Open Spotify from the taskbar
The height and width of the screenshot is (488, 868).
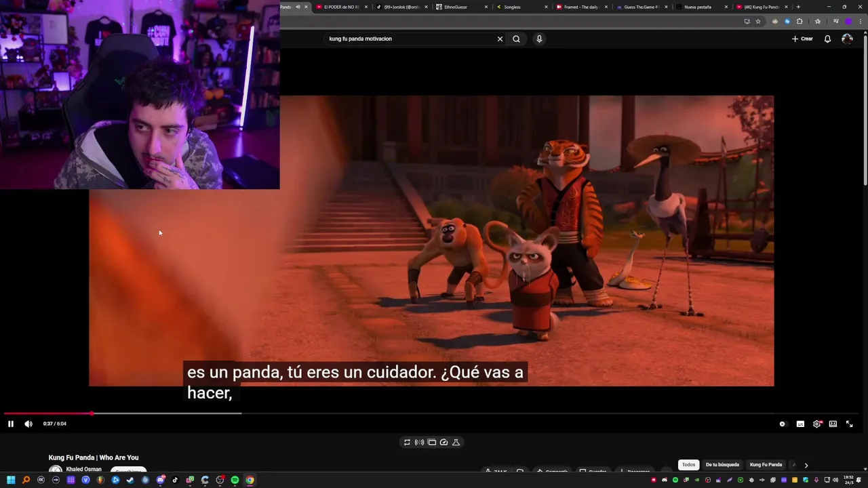click(235, 480)
